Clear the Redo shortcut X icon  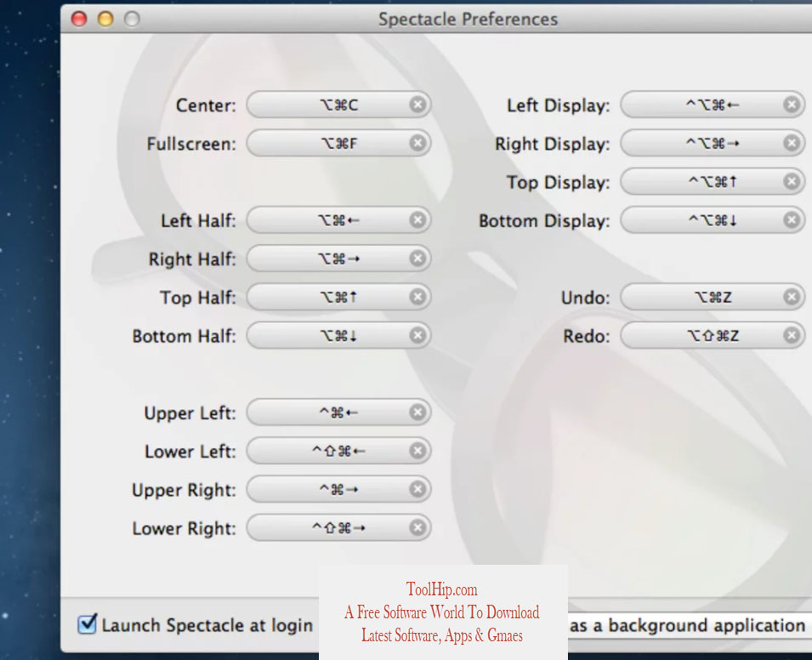(x=792, y=336)
